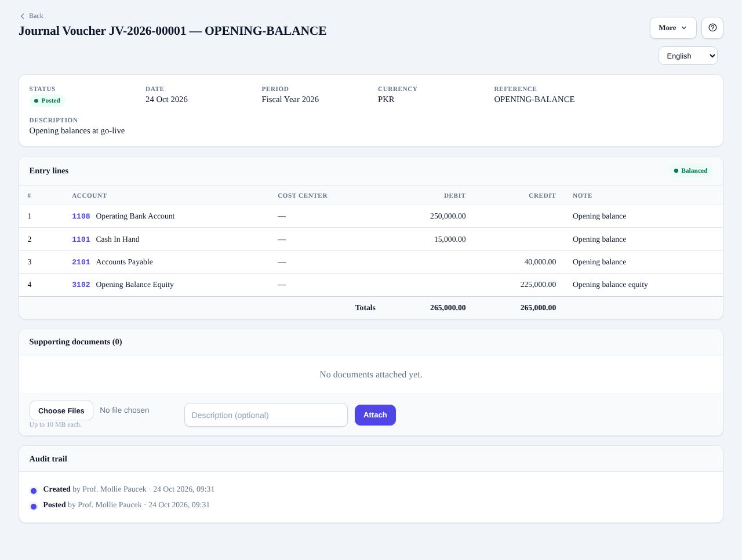The width and height of the screenshot is (742, 560).
Task: Click the CREDIT column header
Action: (x=543, y=196)
